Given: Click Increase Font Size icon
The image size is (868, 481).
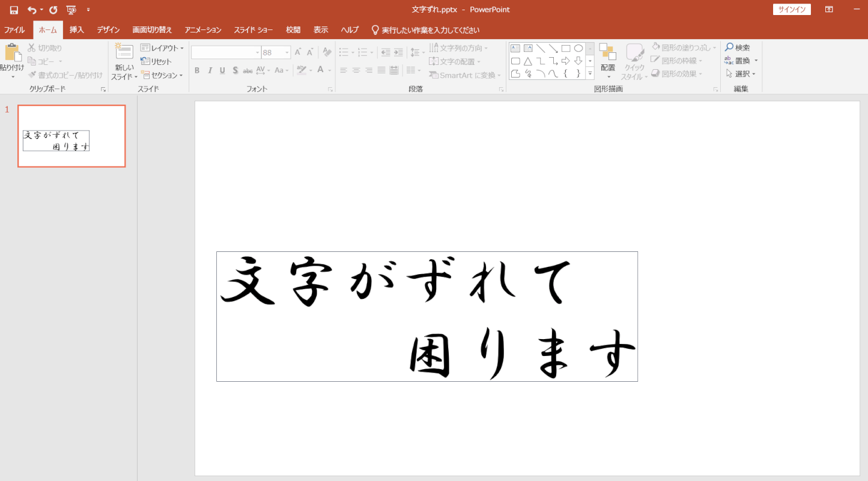Looking at the screenshot, I should 298,52.
